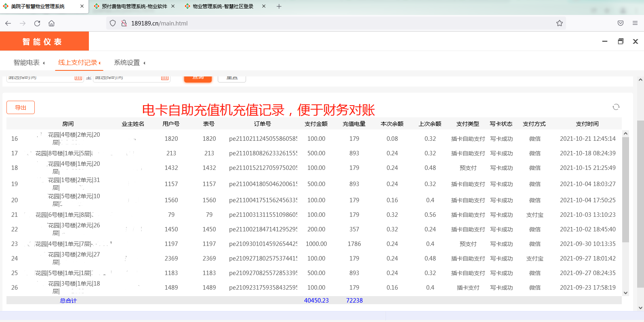Image resolution: width=644 pixels, height=322 pixels.
Task: Click the 订单号 column header
Action: point(262,124)
